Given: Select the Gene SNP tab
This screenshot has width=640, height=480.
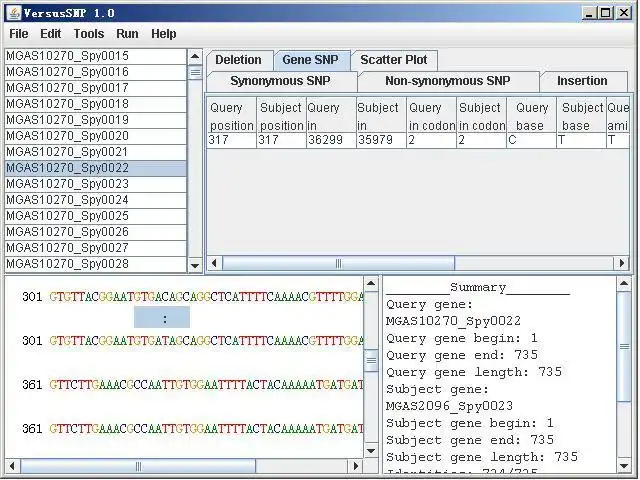Looking at the screenshot, I should coord(311,60).
